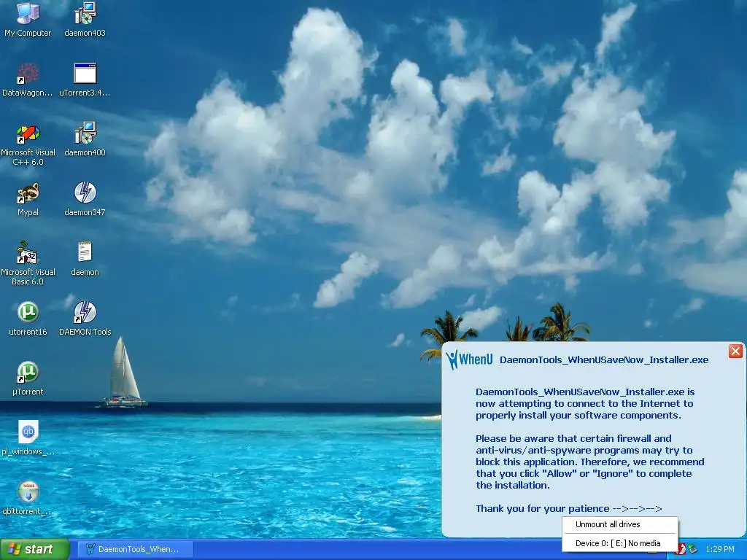The height and width of the screenshot is (560, 747).
Task: Click the WhenU logo in popup
Action: tap(470, 359)
